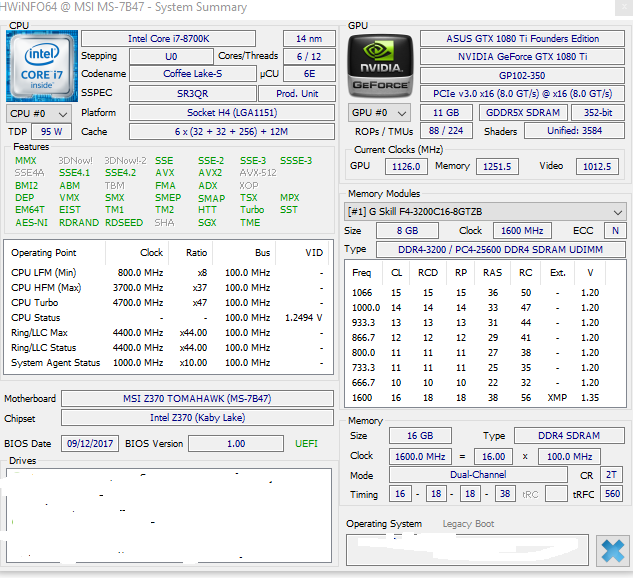Image resolution: width=633 pixels, height=578 pixels.
Task: Click the 1.2494 V VID value
Action: (x=304, y=318)
